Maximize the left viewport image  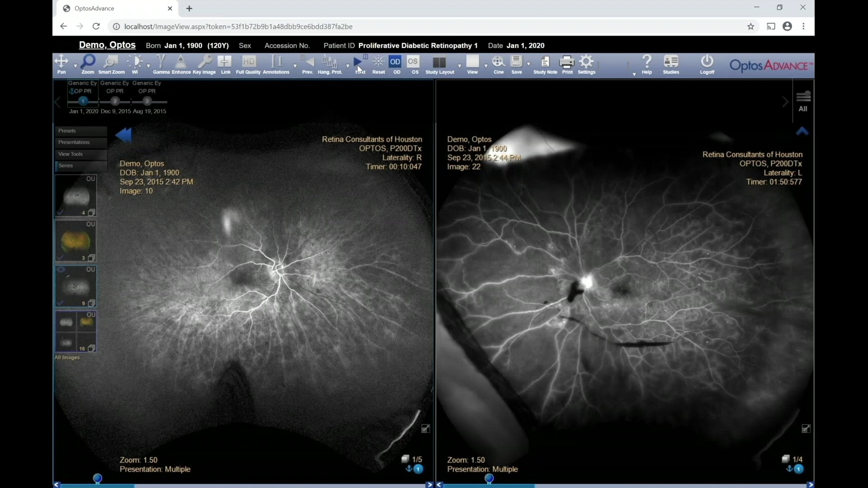[425, 429]
